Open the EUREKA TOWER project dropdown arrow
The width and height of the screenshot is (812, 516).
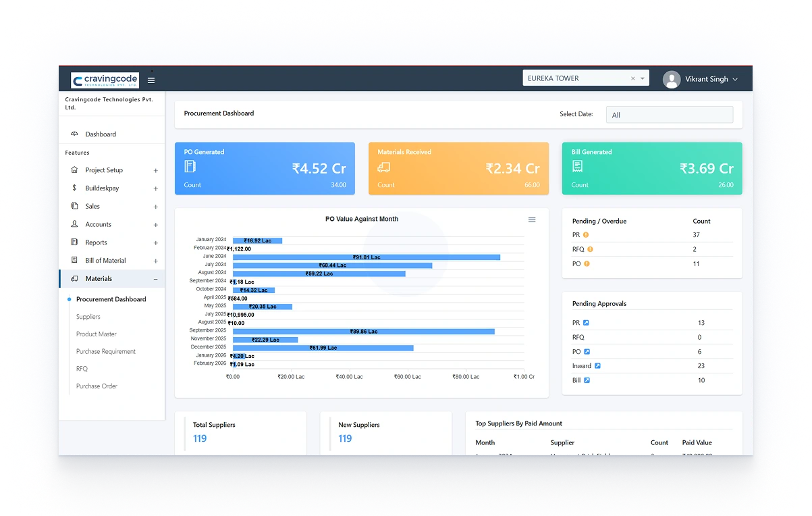pos(643,78)
